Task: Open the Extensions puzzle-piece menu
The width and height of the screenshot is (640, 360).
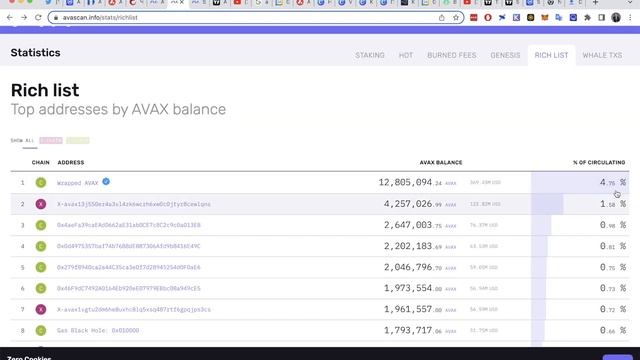Action: pos(587,18)
